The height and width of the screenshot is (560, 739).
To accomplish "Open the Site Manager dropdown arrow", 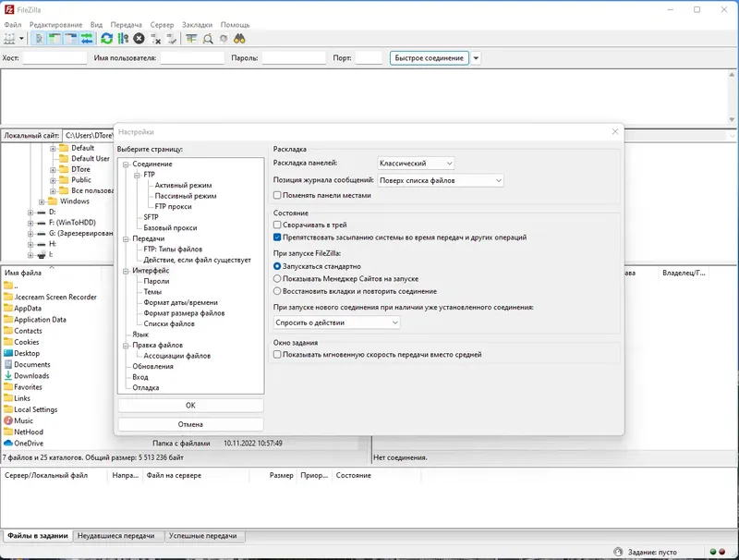I will pyautogui.click(x=21, y=39).
